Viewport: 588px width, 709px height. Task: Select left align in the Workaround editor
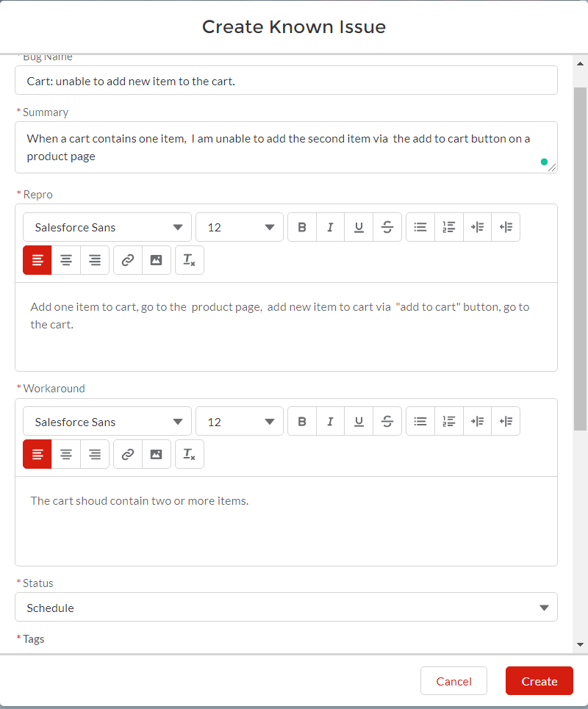tap(37, 455)
